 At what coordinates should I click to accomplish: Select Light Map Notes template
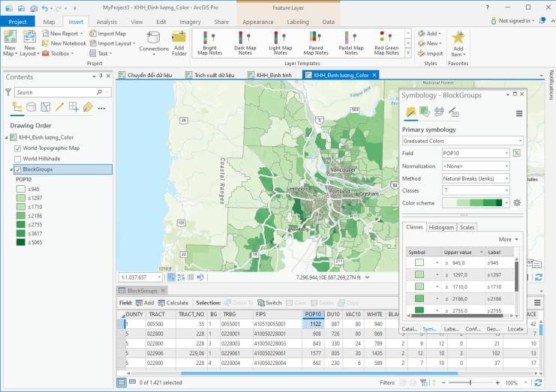(280, 43)
